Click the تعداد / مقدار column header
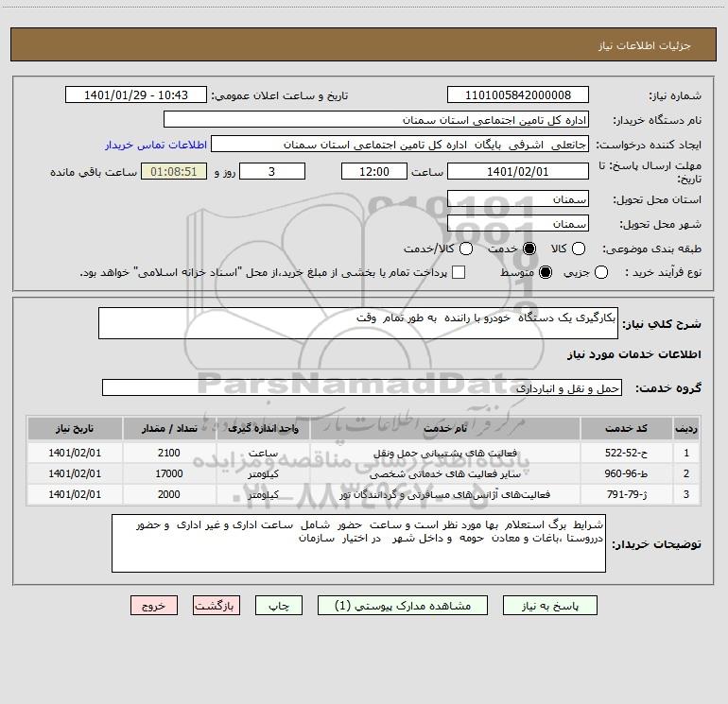728x704 pixels. coord(169,428)
